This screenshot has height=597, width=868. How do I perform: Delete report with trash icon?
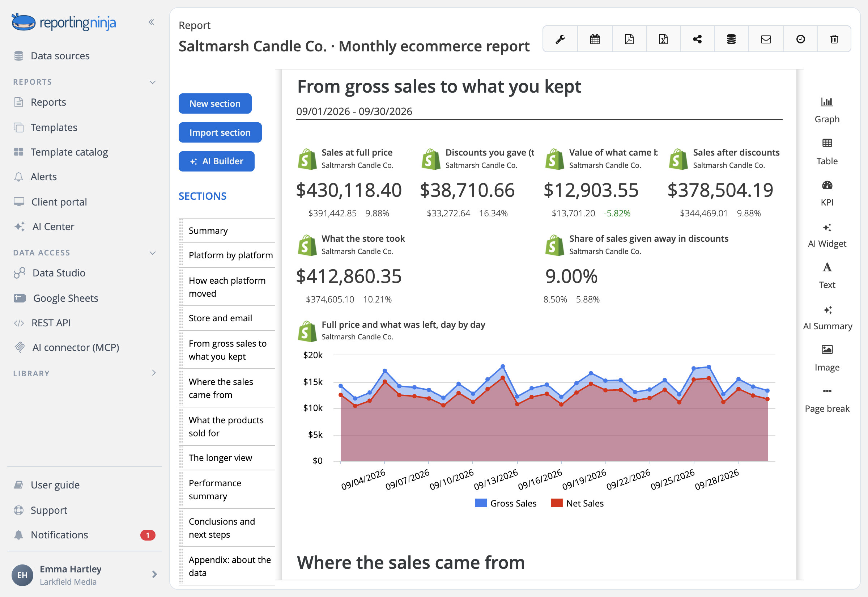coord(834,39)
